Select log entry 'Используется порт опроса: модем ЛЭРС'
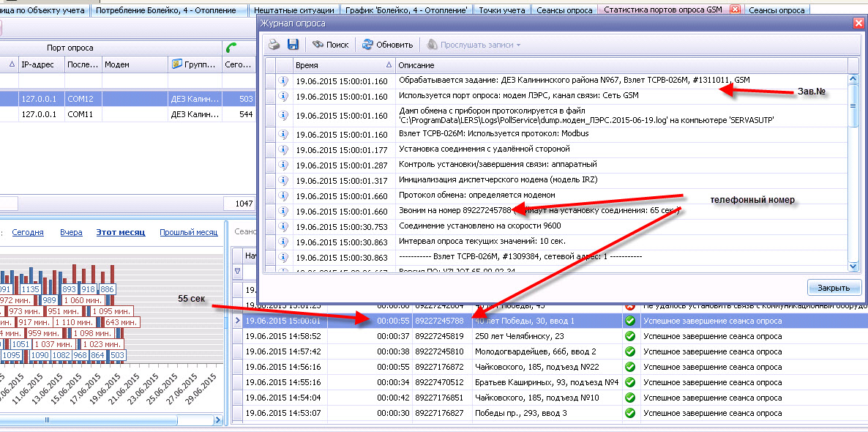The width and height of the screenshot is (868, 432). click(x=555, y=95)
